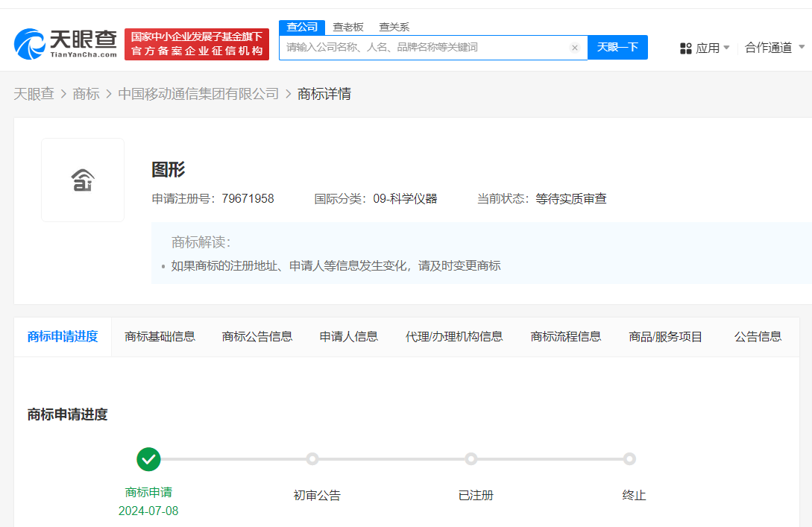Click the green checkmark on 商标申请 milestone
This screenshot has width=812, height=527.
pyautogui.click(x=148, y=460)
